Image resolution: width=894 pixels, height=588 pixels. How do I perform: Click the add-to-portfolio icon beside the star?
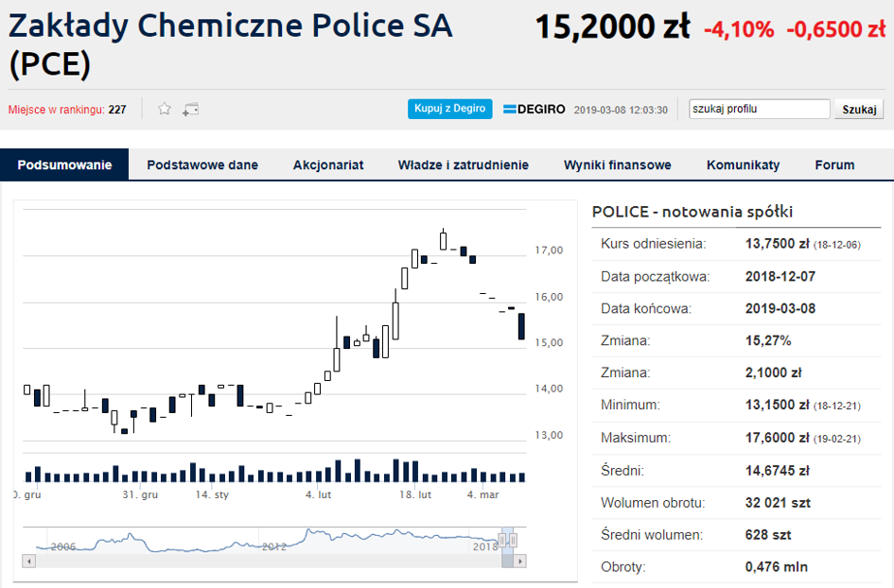tap(191, 109)
